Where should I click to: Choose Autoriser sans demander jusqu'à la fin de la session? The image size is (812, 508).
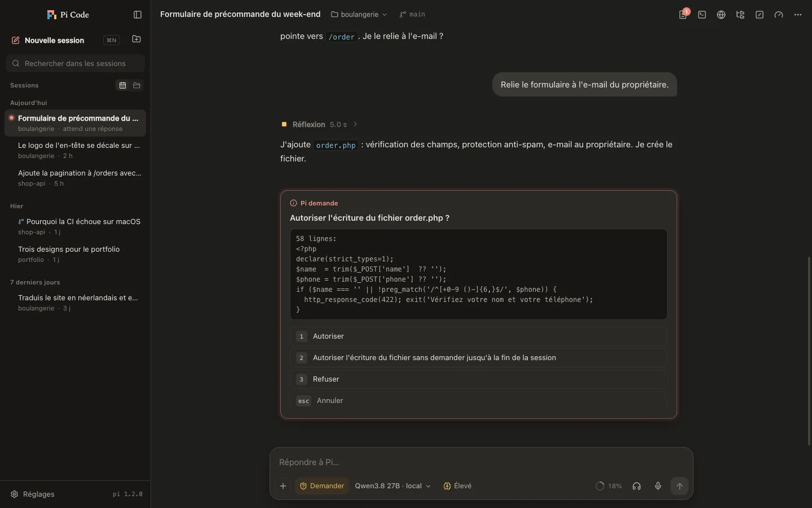[479, 358]
